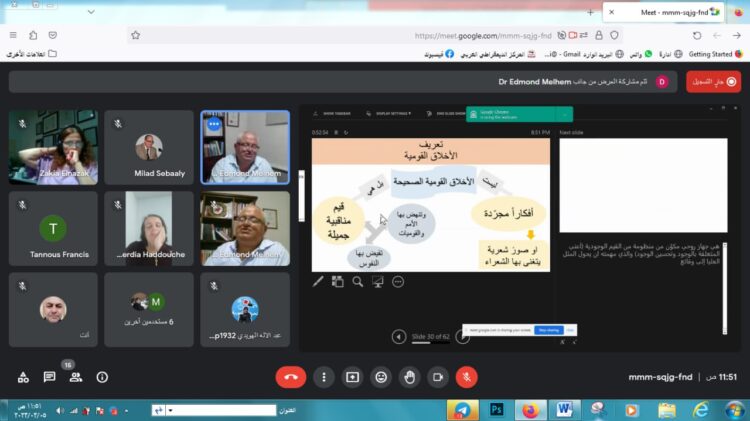Select Tannous Francis participant tile
This screenshot has width=750, height=421.
tap(54, 229)
